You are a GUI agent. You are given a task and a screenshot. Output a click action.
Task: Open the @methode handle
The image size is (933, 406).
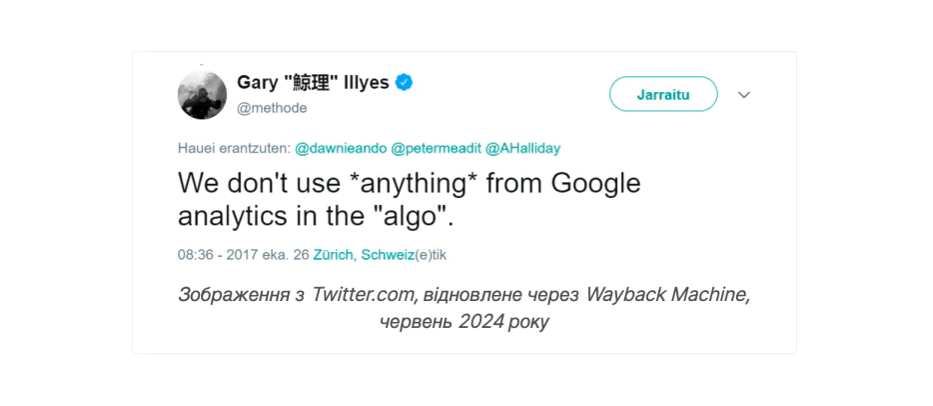click(x=271, y=108)
